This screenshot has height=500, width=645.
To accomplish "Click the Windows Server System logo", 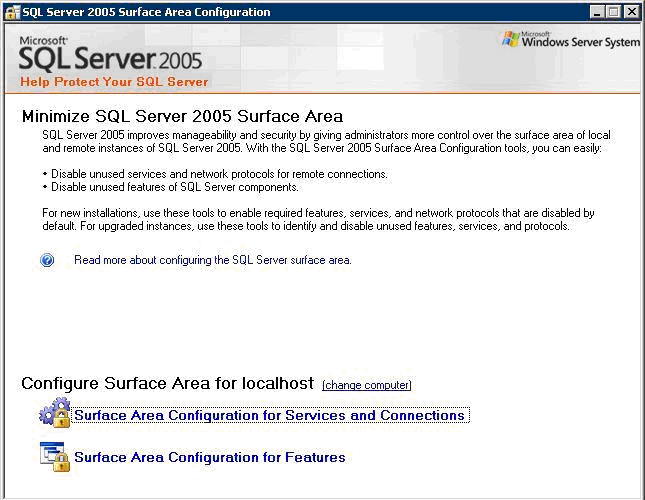I will [x=571, y=40].
